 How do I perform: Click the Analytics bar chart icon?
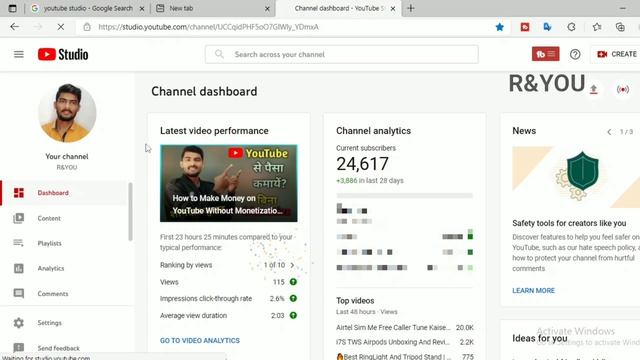[19, 268]
